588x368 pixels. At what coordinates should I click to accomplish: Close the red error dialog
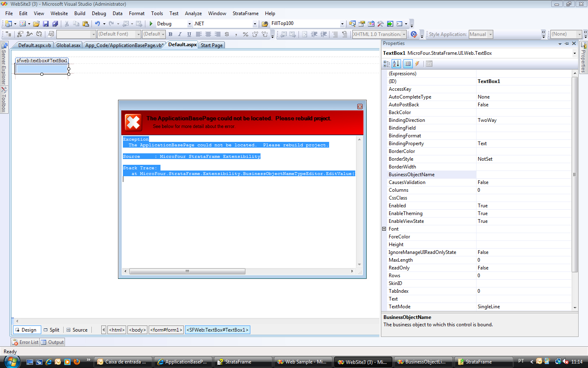pyautogui.click(x=360, y=106)
